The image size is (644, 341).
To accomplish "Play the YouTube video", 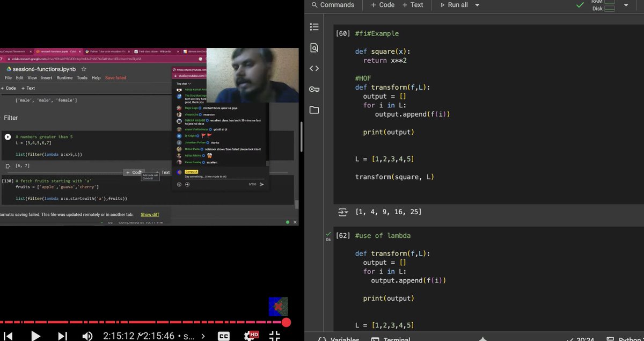I will coord(35,336).
